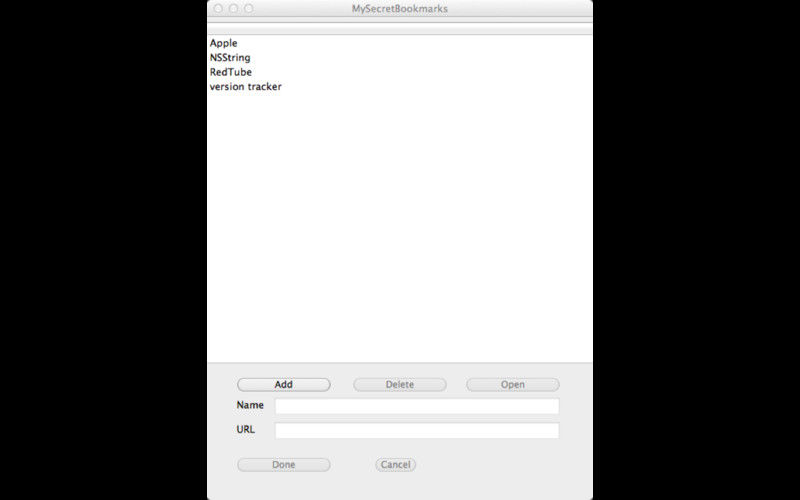Screen dimensions: 800x500
Task: Minimize the MySecretBookmarks window
Action: [x=233, y=9]
